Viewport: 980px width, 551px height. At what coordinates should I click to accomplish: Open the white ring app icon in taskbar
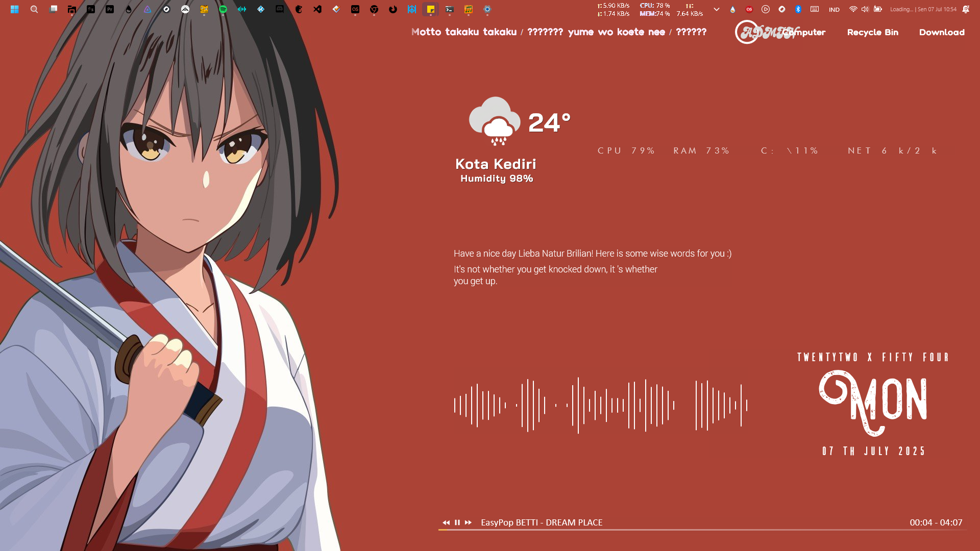[166, 9]
